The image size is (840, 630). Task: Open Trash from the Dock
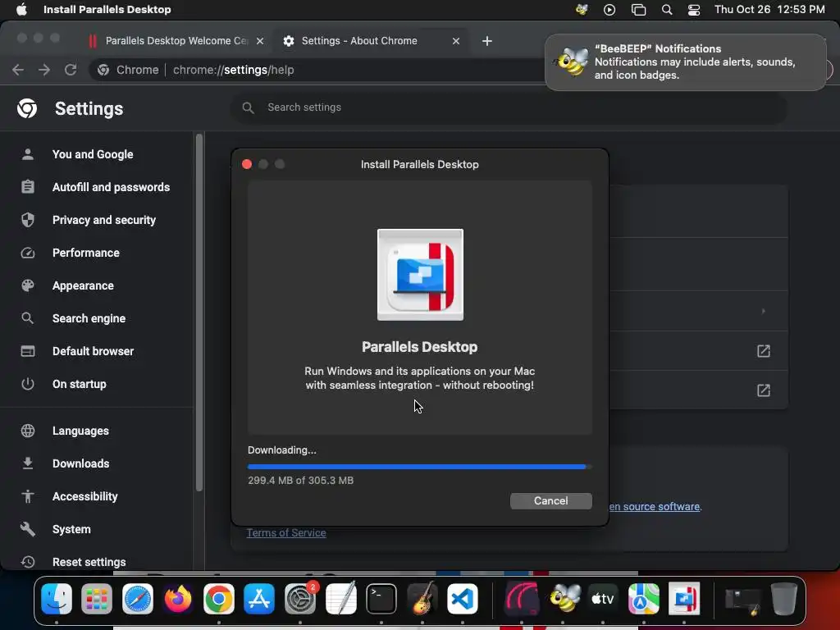click(x=783, y=599)
